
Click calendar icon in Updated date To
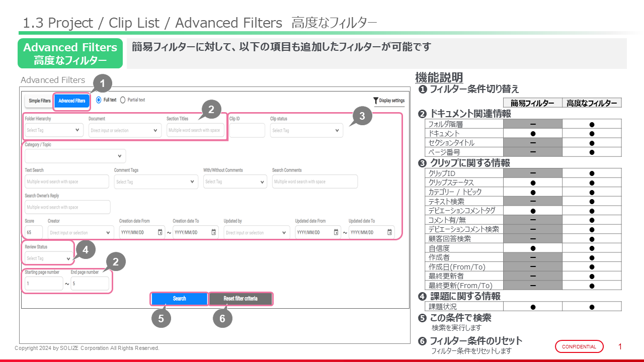(x=389, y=232)
